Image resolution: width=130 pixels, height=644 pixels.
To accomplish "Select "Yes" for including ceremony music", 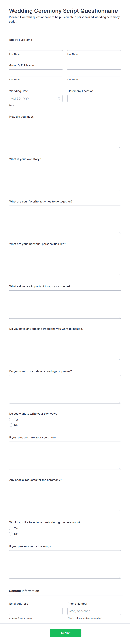I will [11, 528].
